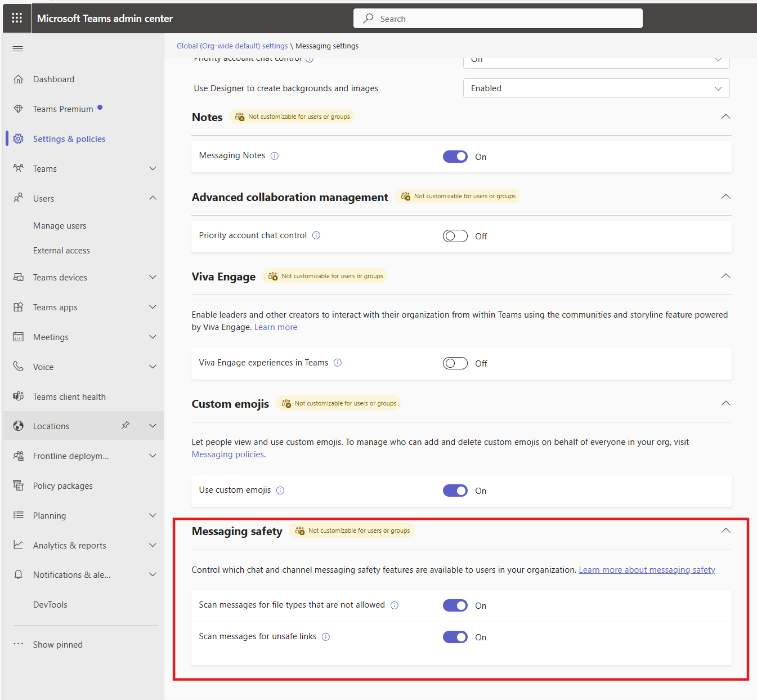Open the Designer backgrounds Enabled dropdown
This screenshot has height=700, width=757.
point(596,88)
